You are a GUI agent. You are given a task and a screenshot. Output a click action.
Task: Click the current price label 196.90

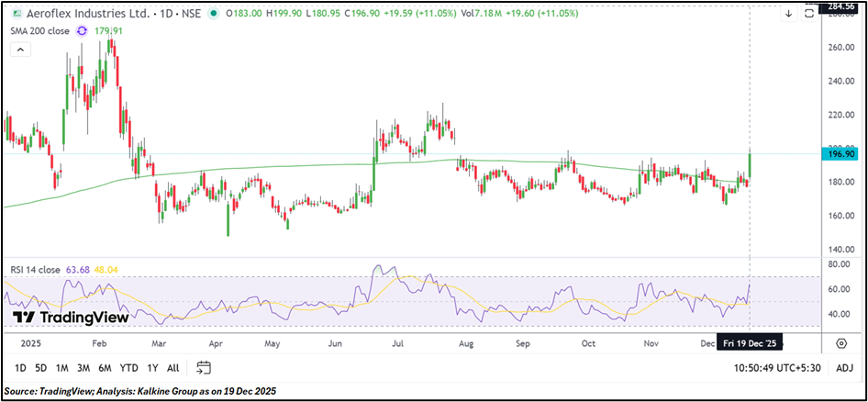click(841, 155)
